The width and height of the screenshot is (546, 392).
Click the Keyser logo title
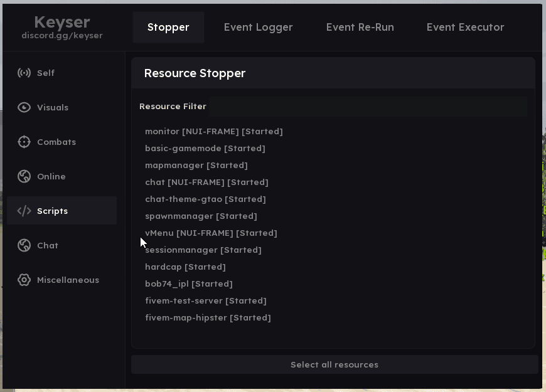[x=62, y=23]
